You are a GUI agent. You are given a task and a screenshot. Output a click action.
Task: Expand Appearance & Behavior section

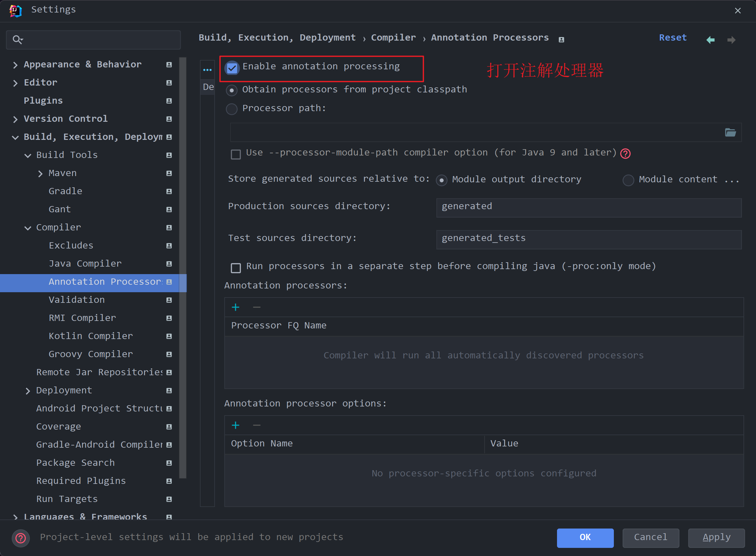click(15, 65)
